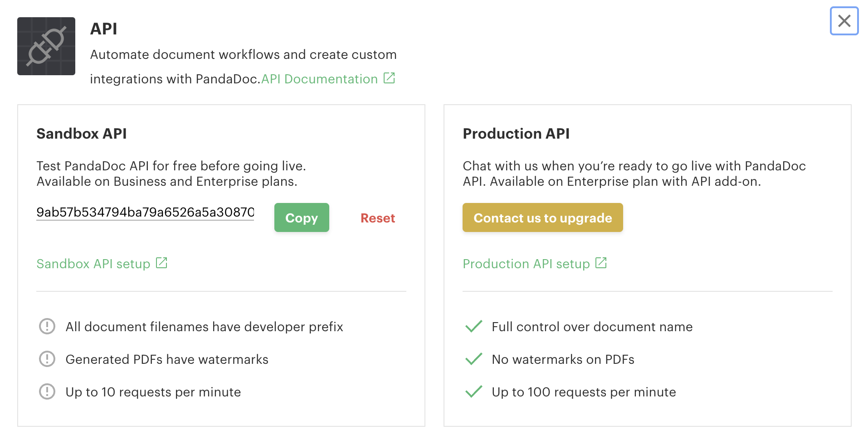Click the warning icon beside 10 requests per minute
Screen dimensions: 868x444
tap(47, 391)
